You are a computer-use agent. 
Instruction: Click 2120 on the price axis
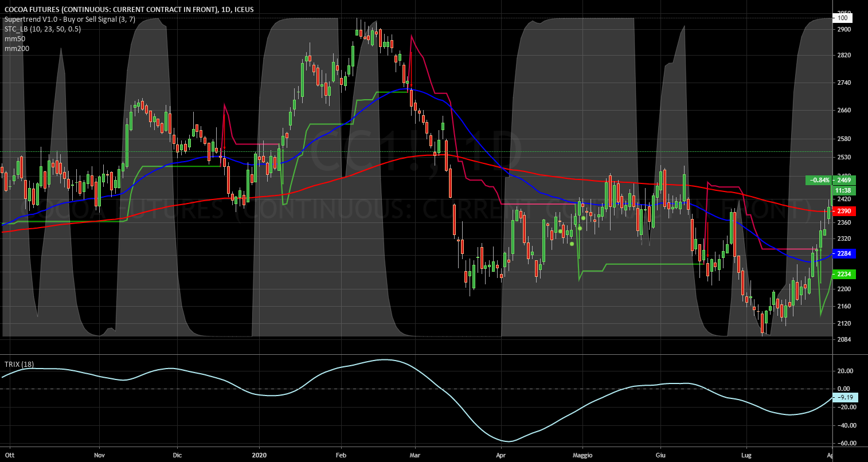click(844, 324)
